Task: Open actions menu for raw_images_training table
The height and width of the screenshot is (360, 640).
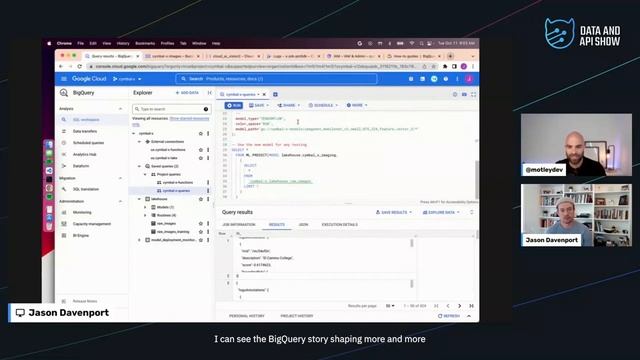Action: click(x=208, y=232)
